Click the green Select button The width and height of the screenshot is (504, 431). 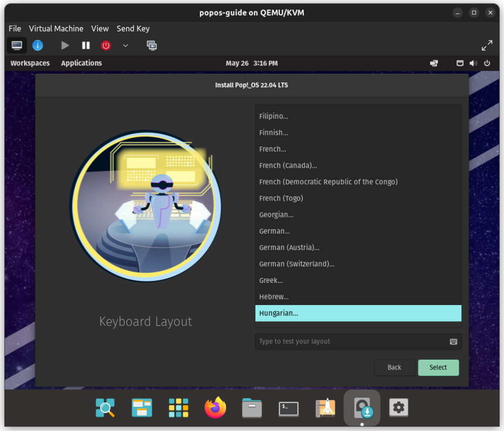tap(438, 368)
